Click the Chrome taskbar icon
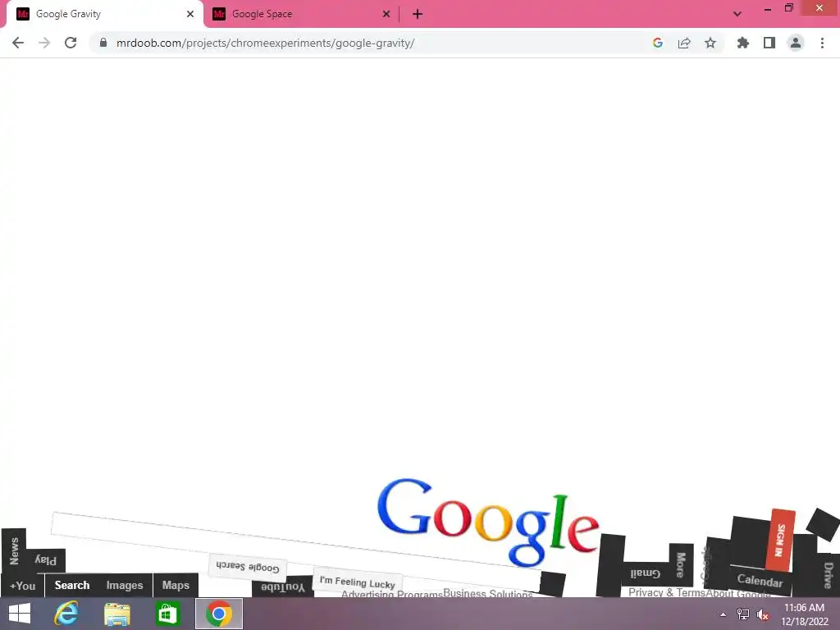This screenshot has height=630, width=840. pyautogui.click(x=218, y=614)
